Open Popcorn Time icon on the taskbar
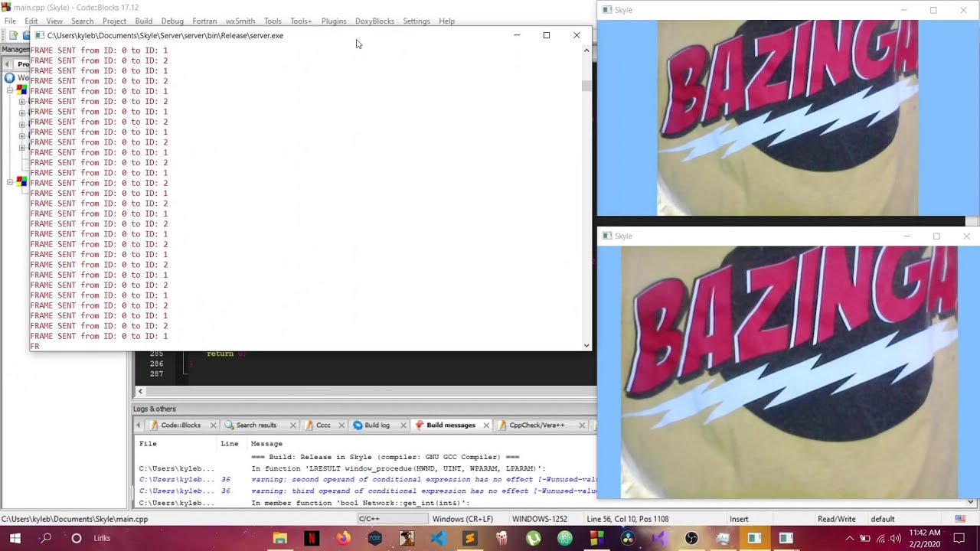 coord(501,539)
